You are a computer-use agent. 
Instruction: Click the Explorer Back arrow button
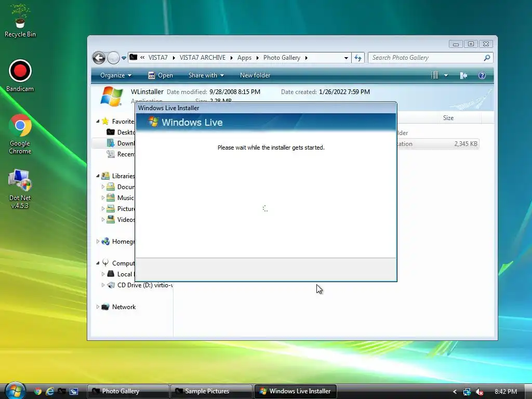click(99, 58)
